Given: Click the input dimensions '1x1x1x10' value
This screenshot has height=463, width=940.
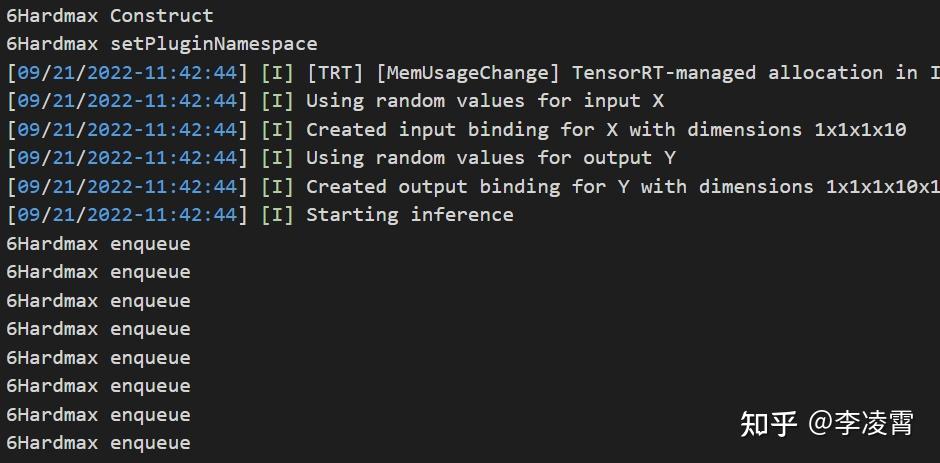Looking at the screenshot, I should click(x=860, y=130).
